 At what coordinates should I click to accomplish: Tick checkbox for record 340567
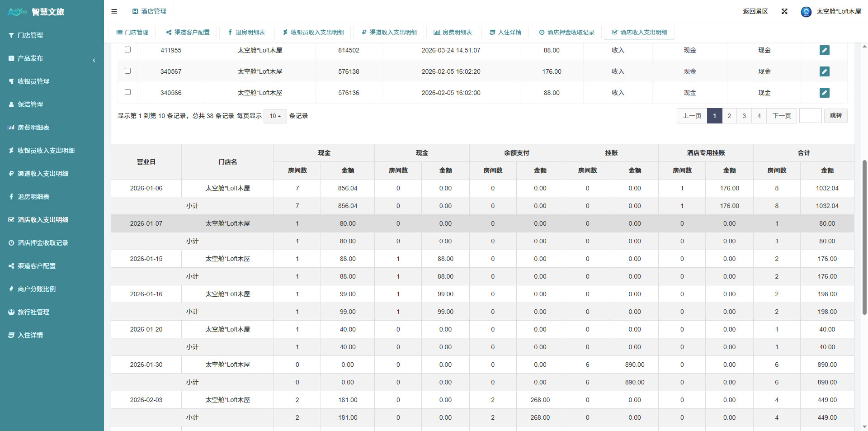127,71
